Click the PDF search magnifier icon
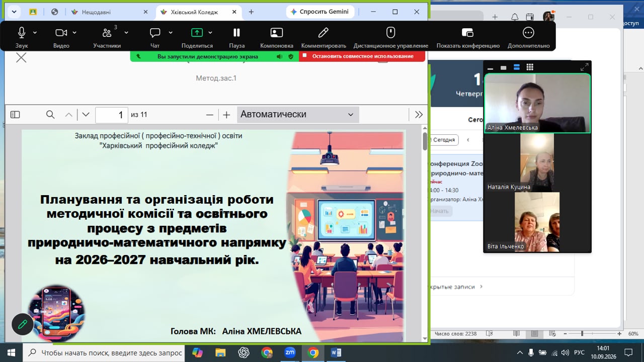 click(x=50, y=115)
